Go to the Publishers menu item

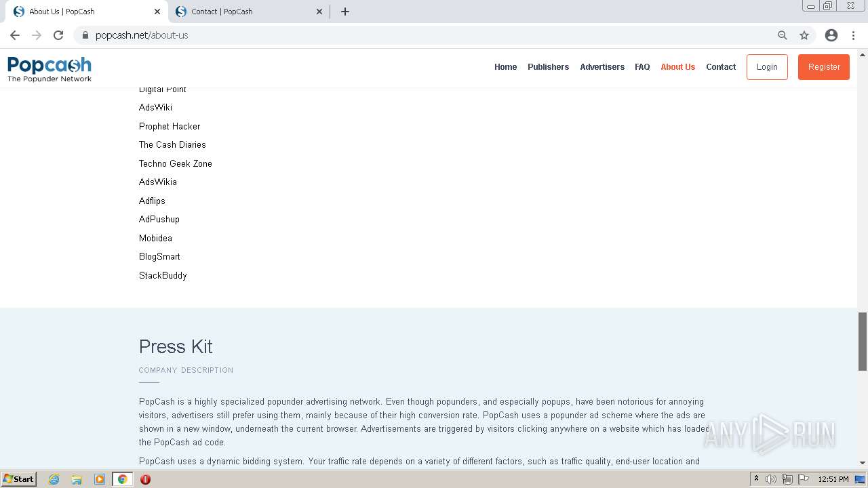[x=548, y=67]
